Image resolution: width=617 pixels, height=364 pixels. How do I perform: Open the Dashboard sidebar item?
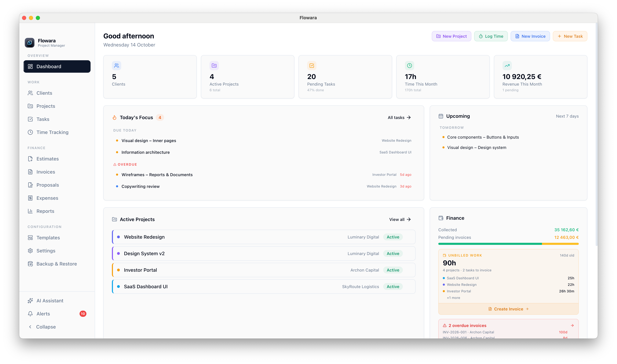coord(57,66)
